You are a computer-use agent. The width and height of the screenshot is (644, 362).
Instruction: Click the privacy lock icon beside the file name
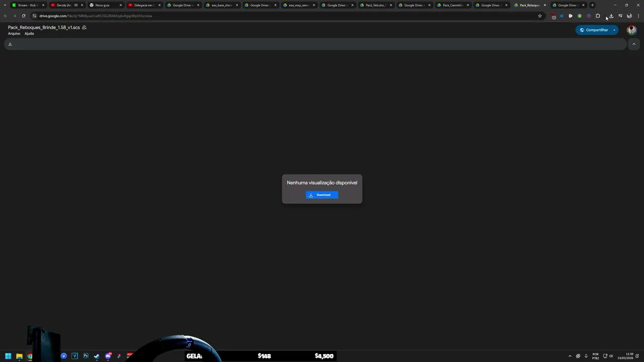(84, 28)
